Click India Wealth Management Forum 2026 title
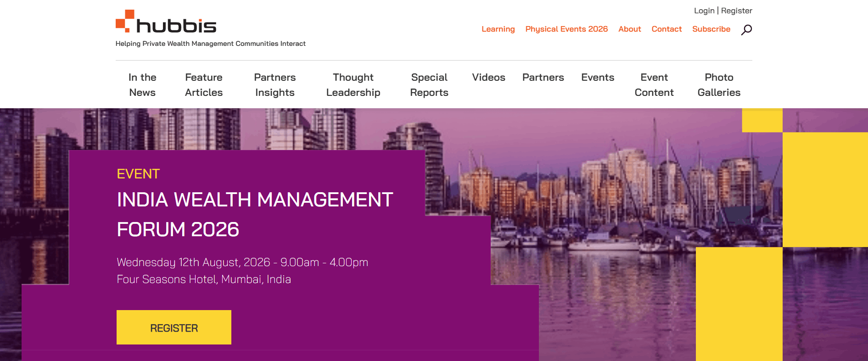The width and height of the screenshot is (868, 361). coord(255,214)
